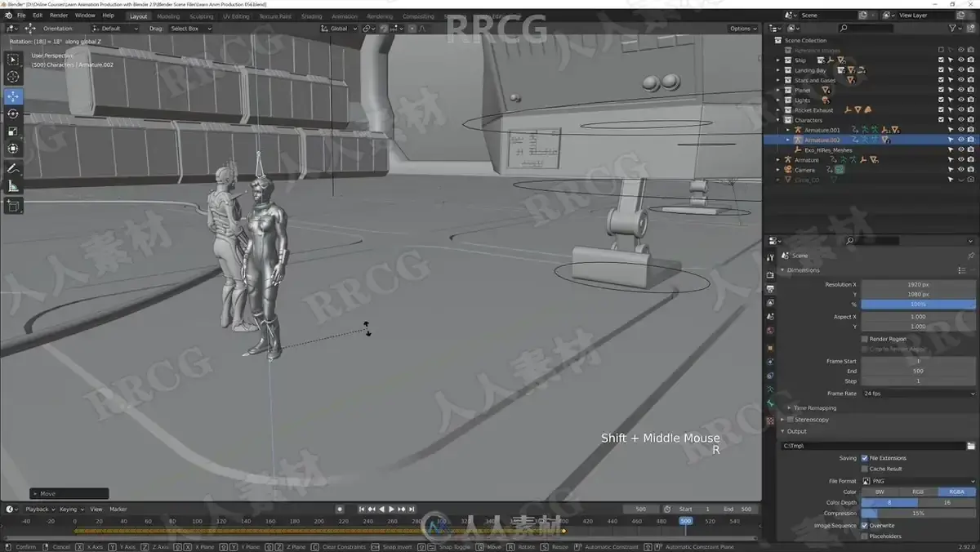Open timeline Playback menu

pos(38,509)
